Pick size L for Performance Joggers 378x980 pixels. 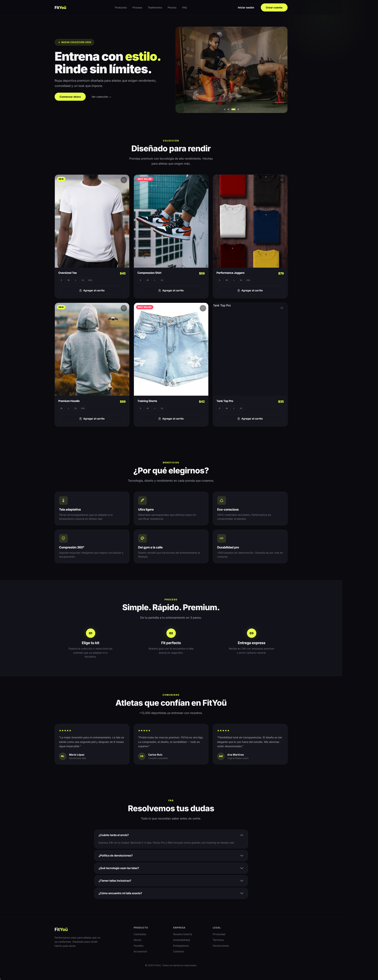point(234,280)
